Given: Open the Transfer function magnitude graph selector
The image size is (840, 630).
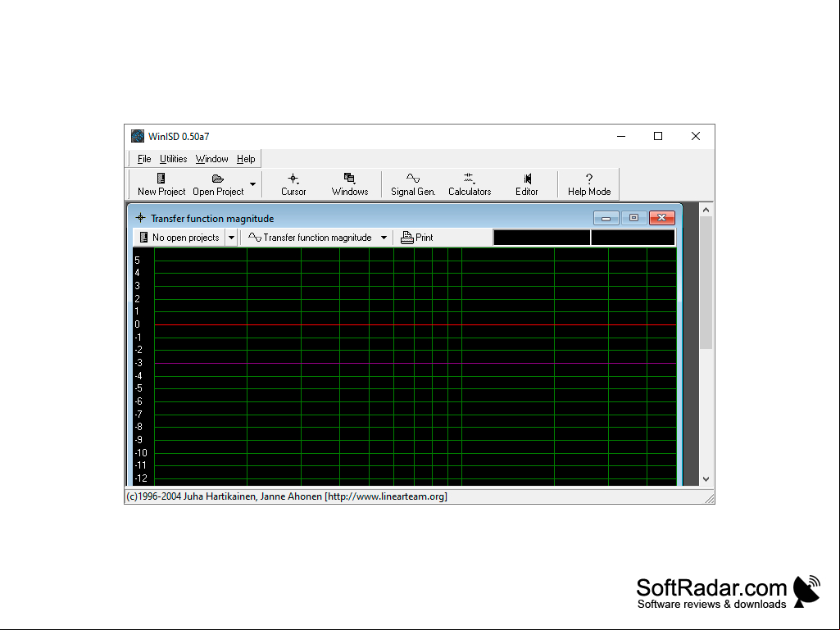Looking at the screenshot, I should (x=317, y=238).
